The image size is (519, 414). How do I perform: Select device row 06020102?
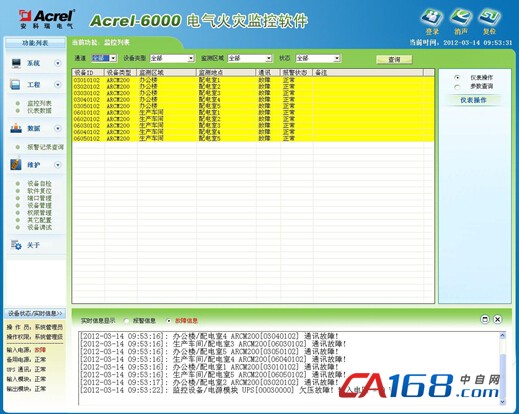click(x=253, y=119)
